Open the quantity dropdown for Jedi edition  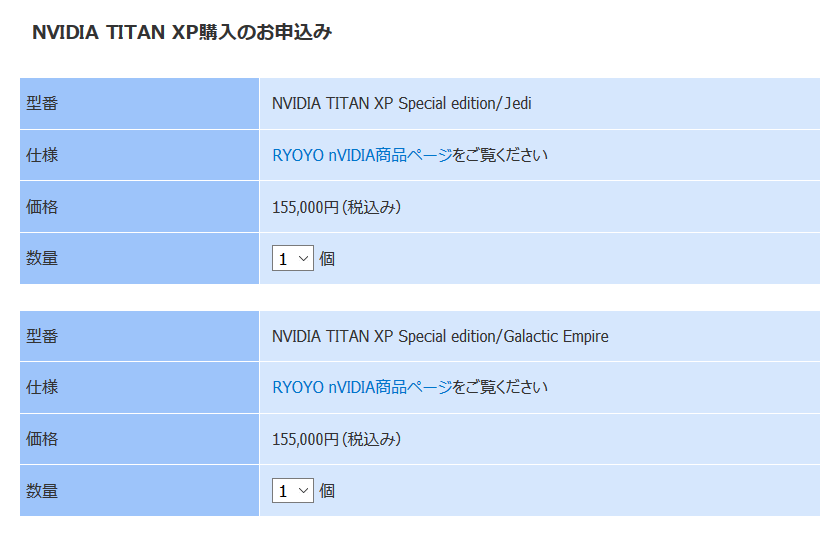[292, 258]
